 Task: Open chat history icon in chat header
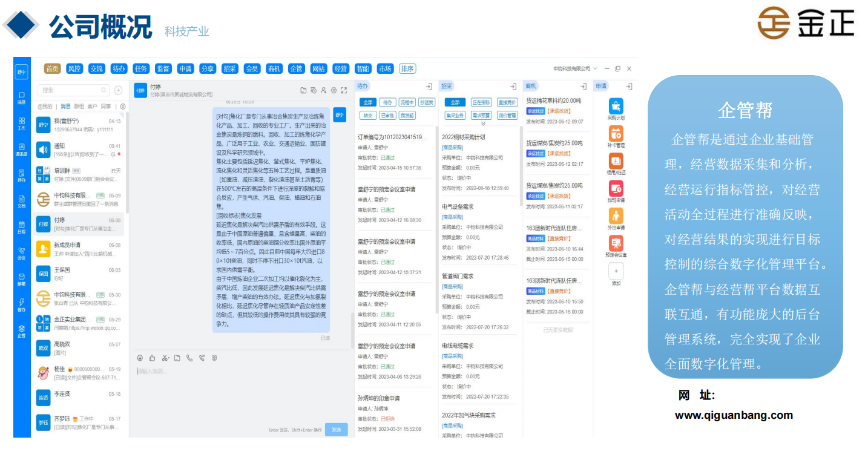click(314, 90)
